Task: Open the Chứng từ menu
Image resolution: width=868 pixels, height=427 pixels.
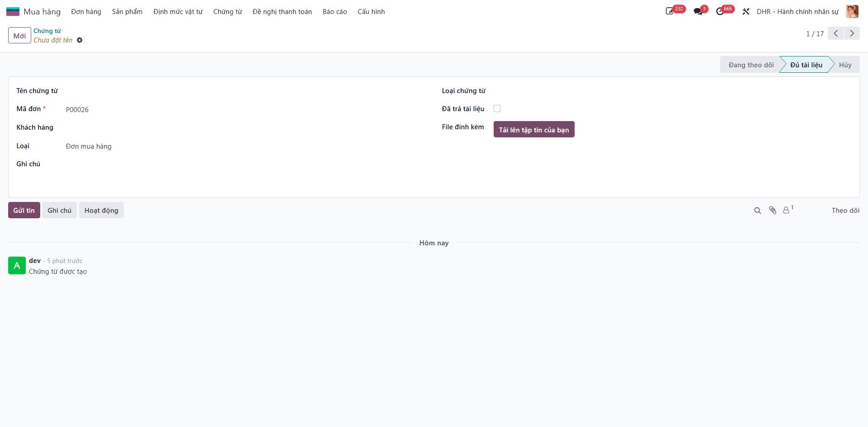Action: (x=228, y=12)
